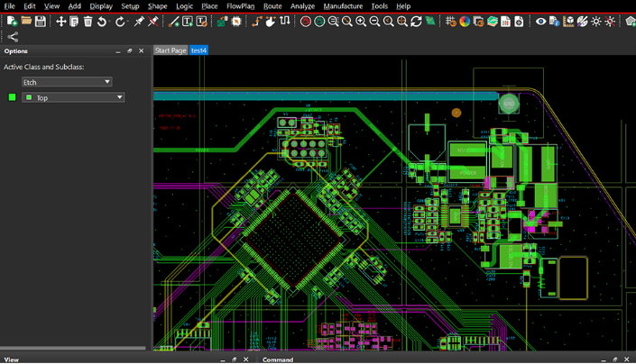Redo the last action
636x364 pixels.
pos(120,22)
